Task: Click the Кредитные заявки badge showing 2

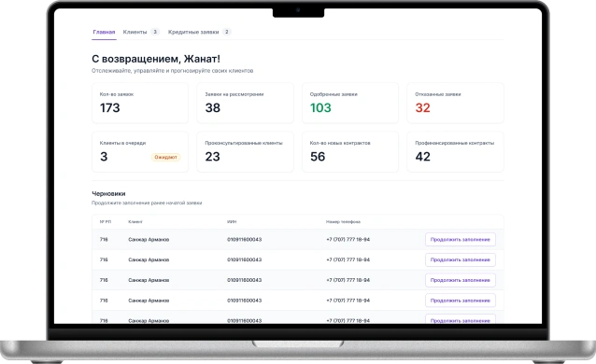Action: [x=227, y=32]
